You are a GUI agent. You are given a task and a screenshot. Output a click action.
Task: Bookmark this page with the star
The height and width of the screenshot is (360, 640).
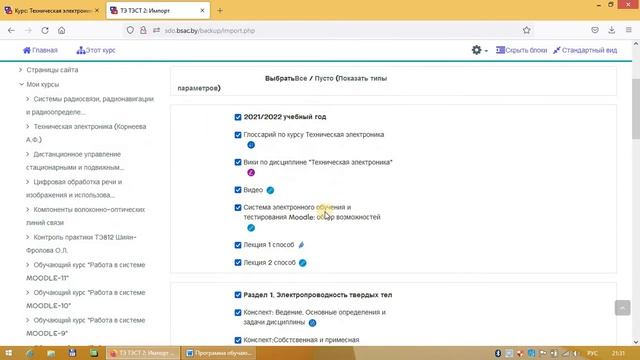[x=527, y=30]
